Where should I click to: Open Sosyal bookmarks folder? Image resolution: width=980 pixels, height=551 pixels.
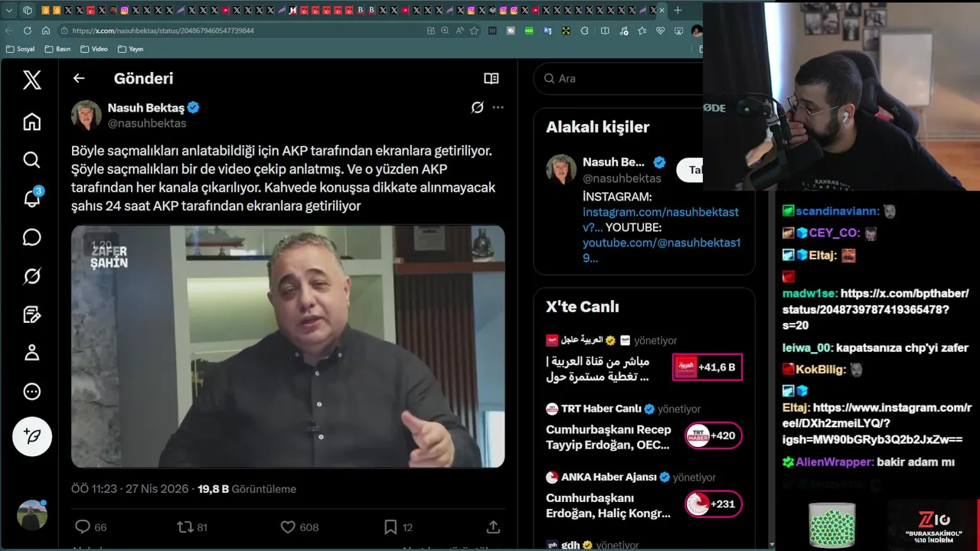pos(20,49)
